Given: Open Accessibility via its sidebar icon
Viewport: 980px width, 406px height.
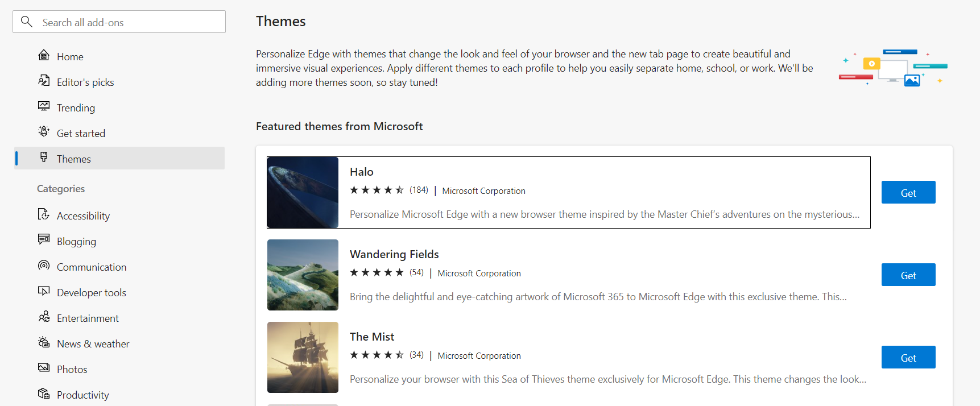Looking at the screenshot, I should click(44, 215).
